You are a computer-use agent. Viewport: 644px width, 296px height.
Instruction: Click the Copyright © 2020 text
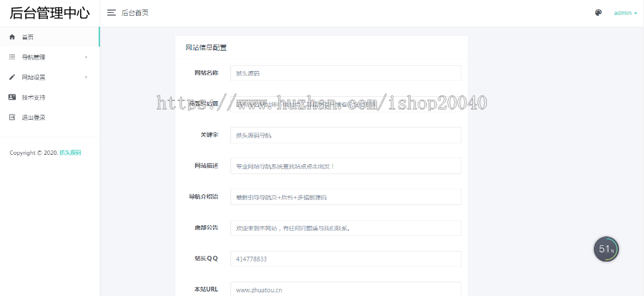[x=33, y=153]
